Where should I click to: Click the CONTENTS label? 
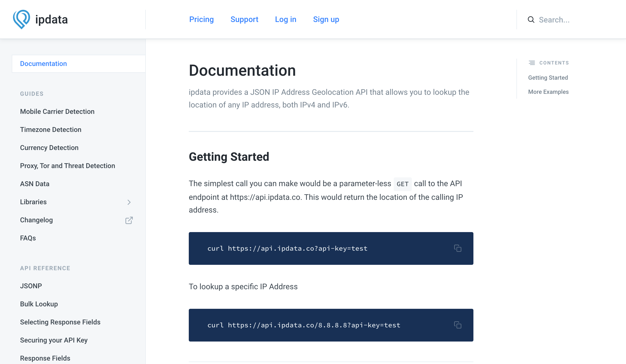coord(554,63)
